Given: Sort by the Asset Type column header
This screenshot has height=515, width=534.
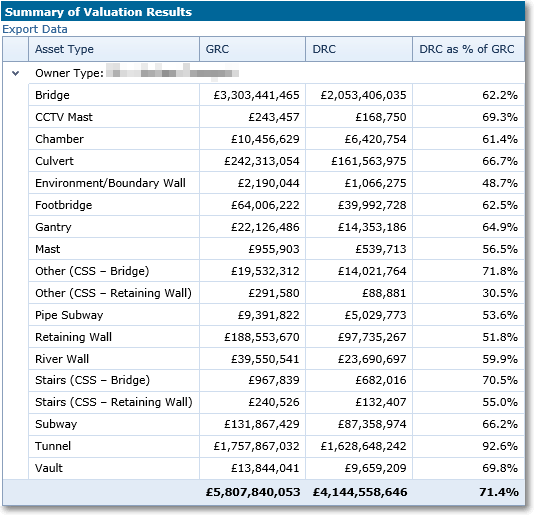Looking at the screenshot, I should pos(114,49).
